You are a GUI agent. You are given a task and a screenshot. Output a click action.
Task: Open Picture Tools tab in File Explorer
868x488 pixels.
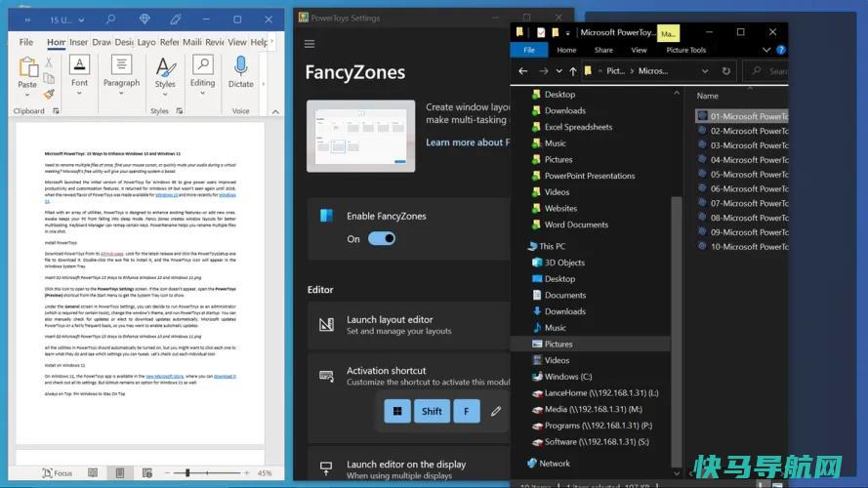coord(685,50)
